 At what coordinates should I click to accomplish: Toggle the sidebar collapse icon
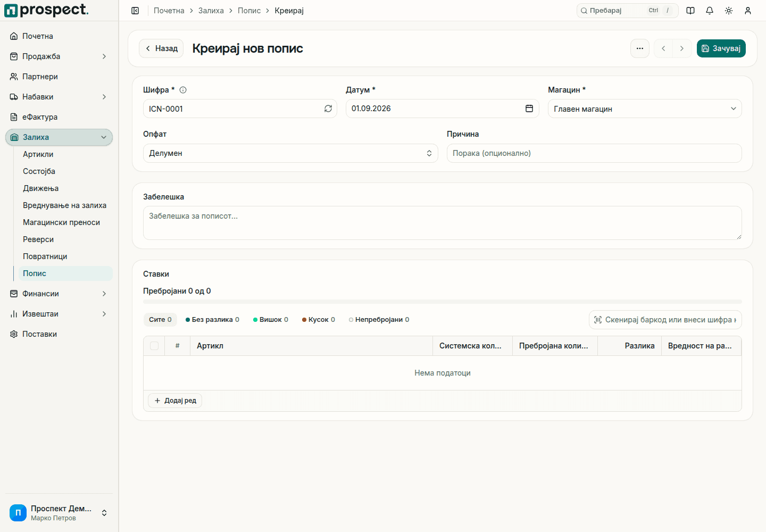(x=135, y=11)
